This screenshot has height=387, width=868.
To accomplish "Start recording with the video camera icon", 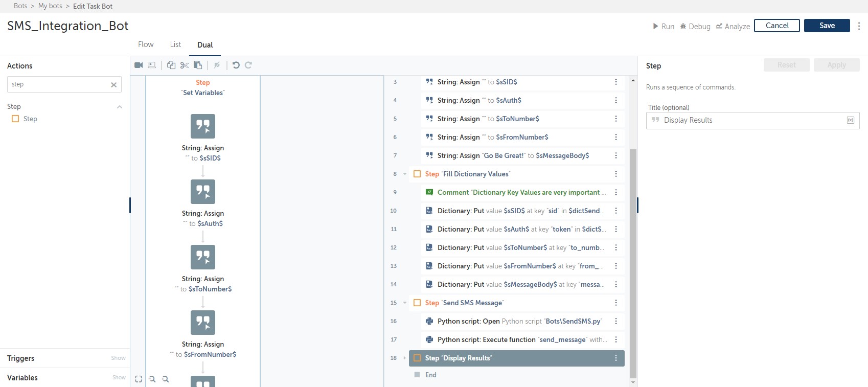I will (139, 65).
